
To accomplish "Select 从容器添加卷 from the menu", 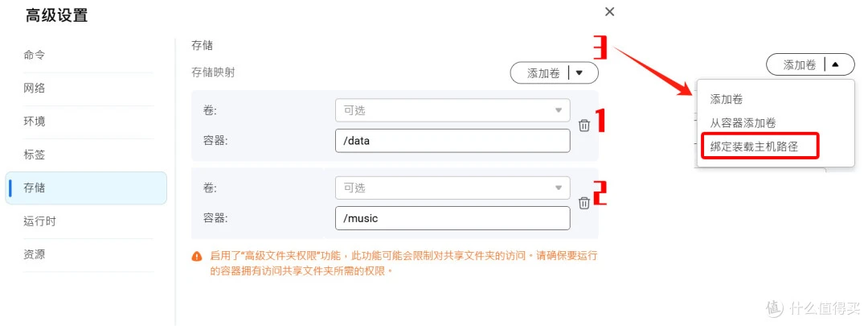I will pyautogui.click(x=743, y=123).
